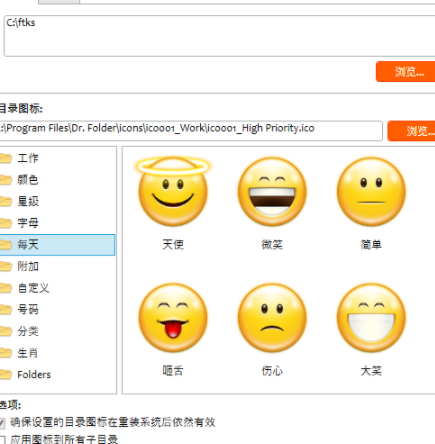The height and width of the screenshot is (444, 435).
Task: Select the highlighted 每天 category
Action: click(57, 245)
